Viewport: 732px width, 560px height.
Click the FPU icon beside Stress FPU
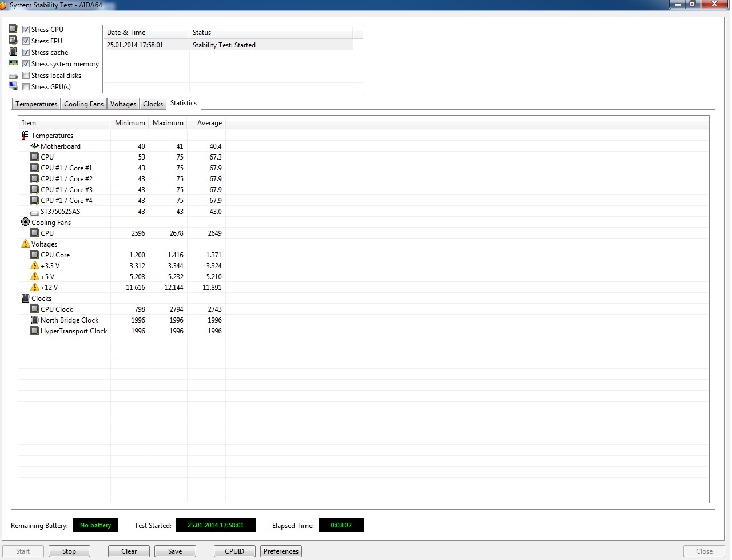point(13,40)
